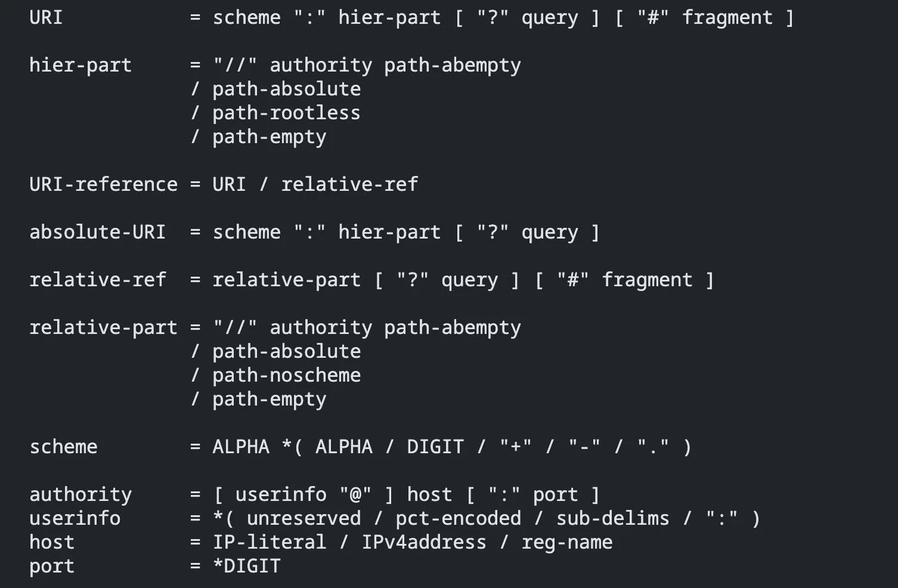
Task: Click the "URI" rule name on first line
Action: tap(46, 17)
